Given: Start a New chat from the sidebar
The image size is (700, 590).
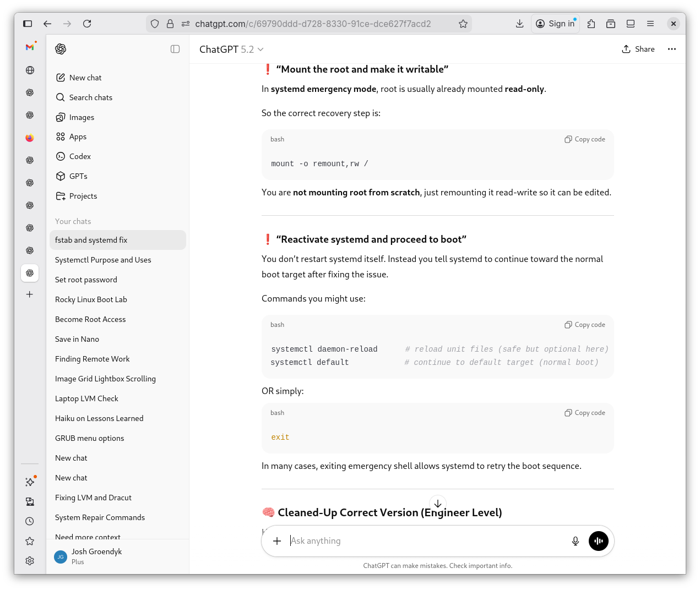Looking at the screenshot, I should (85, 78).
